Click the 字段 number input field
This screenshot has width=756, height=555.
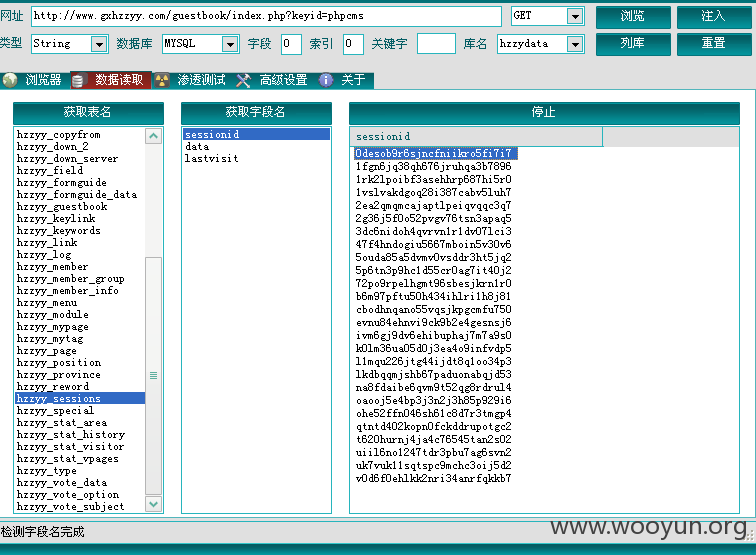pos(291,44)
